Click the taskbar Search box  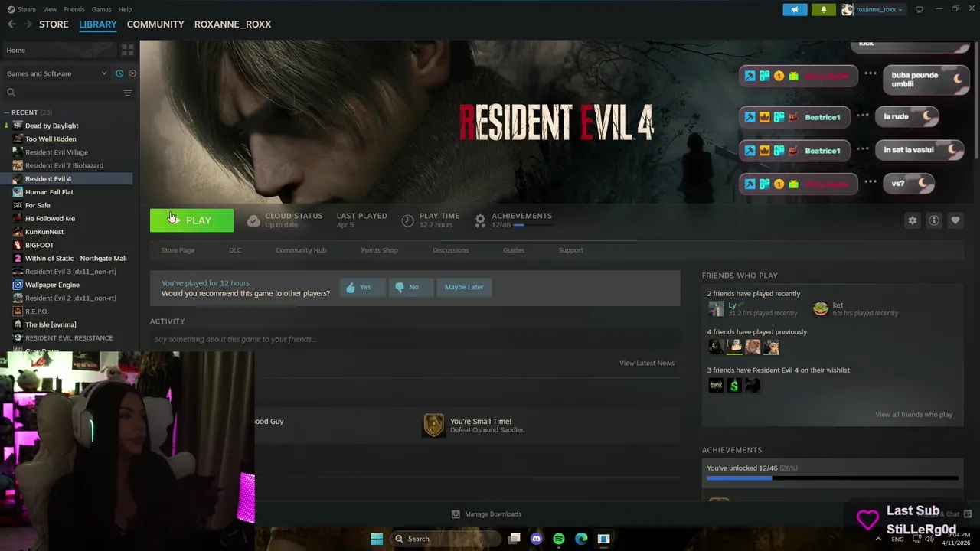tap(444, 539)
